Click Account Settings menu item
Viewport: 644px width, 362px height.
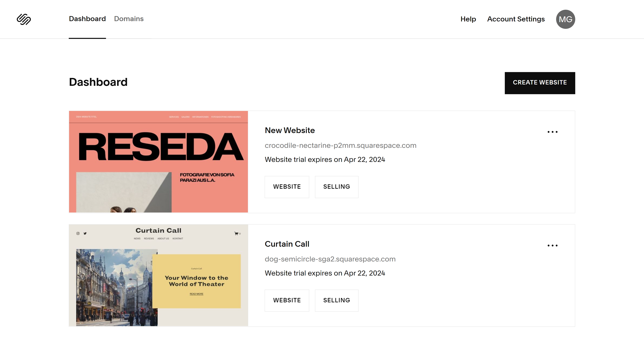[516, 19]
